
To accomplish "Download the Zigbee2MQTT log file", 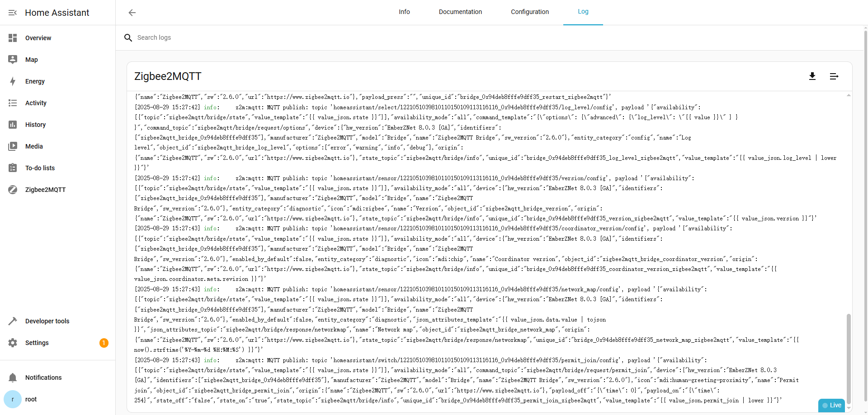I will 812,76.
